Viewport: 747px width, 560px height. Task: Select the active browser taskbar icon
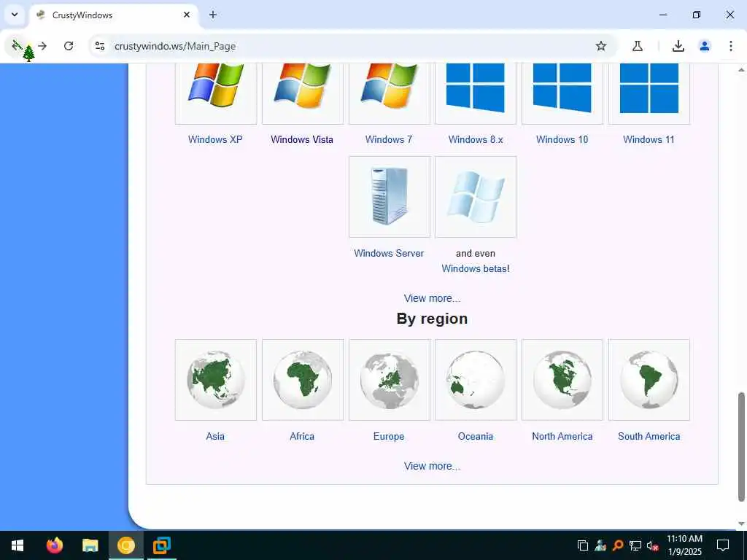click(126, 545)
